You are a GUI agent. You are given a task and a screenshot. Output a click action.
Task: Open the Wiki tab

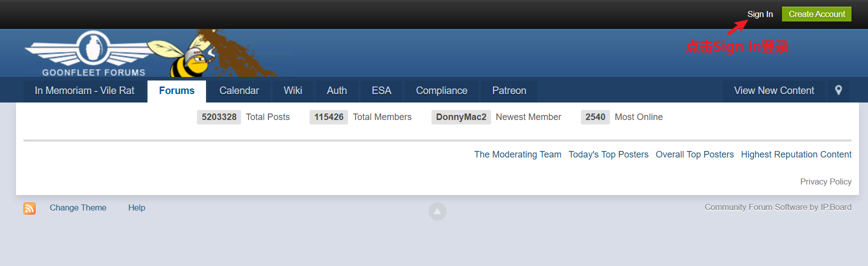click(292, 90)
